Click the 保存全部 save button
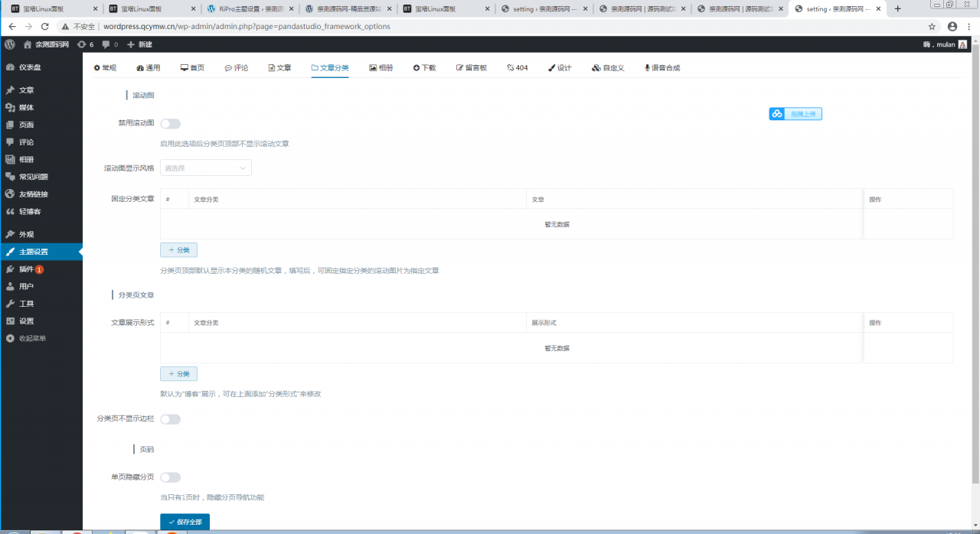Viewport: 980px width, 534px height. pyautogui.click(x=185, y=522)
